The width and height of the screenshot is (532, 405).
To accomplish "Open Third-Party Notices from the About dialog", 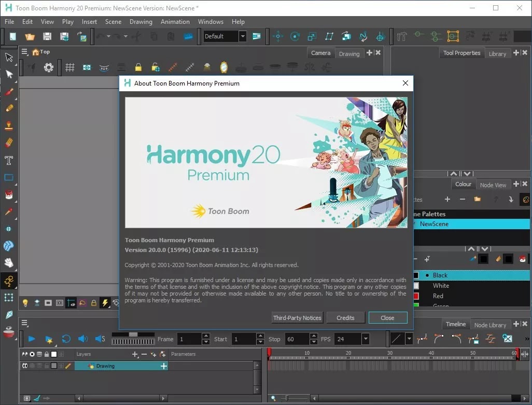I will point(297,317).
